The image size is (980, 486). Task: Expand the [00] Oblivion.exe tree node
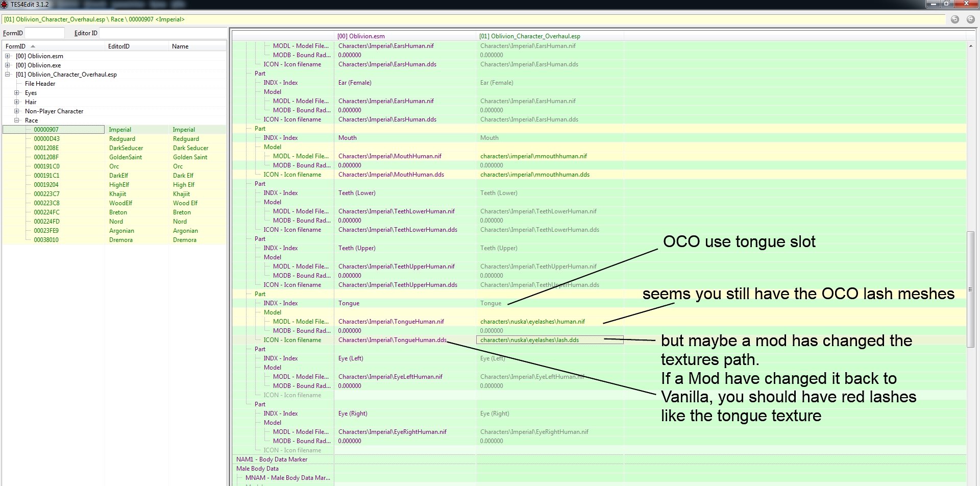coord(8,65)
